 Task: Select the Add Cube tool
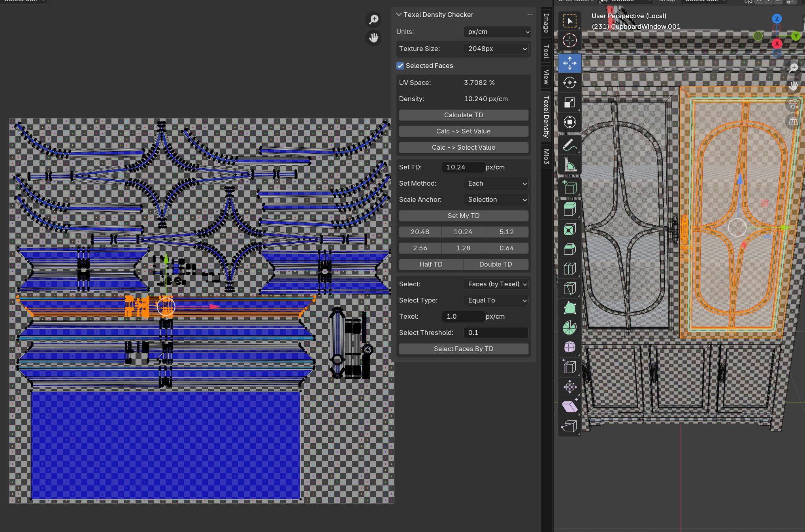click(x=569, y=187)
